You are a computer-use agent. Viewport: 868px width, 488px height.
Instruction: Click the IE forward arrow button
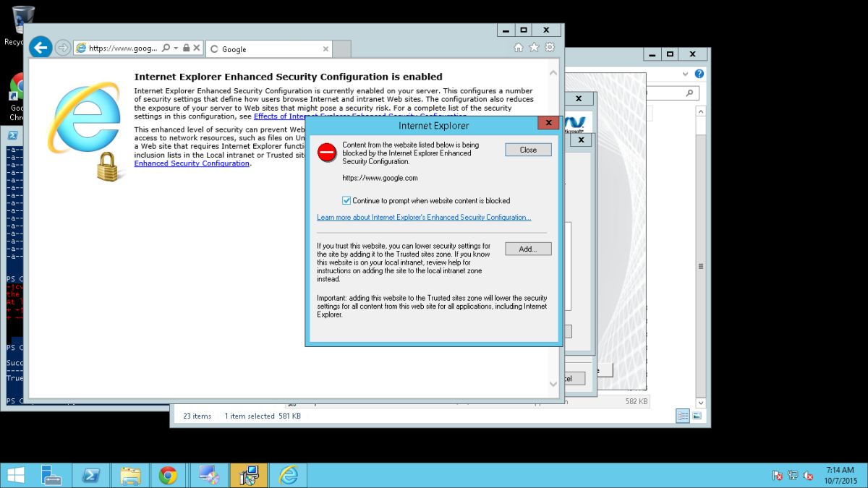(63, 48)
